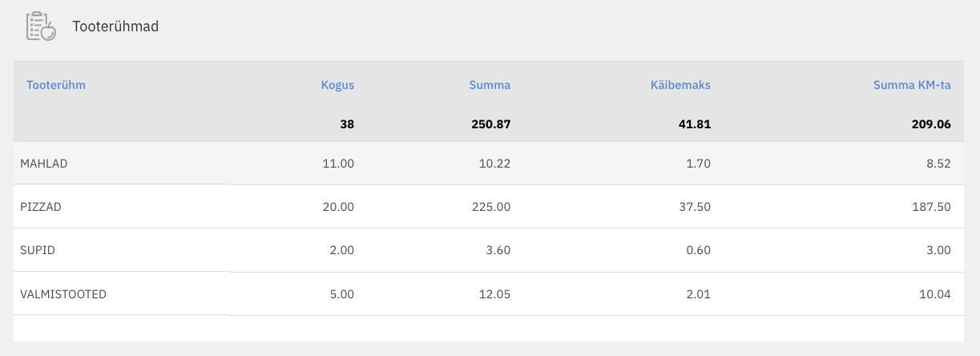The image size is (980, 356).
Task: Sort by Summa KM-ta header
Action: (x=912, y=85)
